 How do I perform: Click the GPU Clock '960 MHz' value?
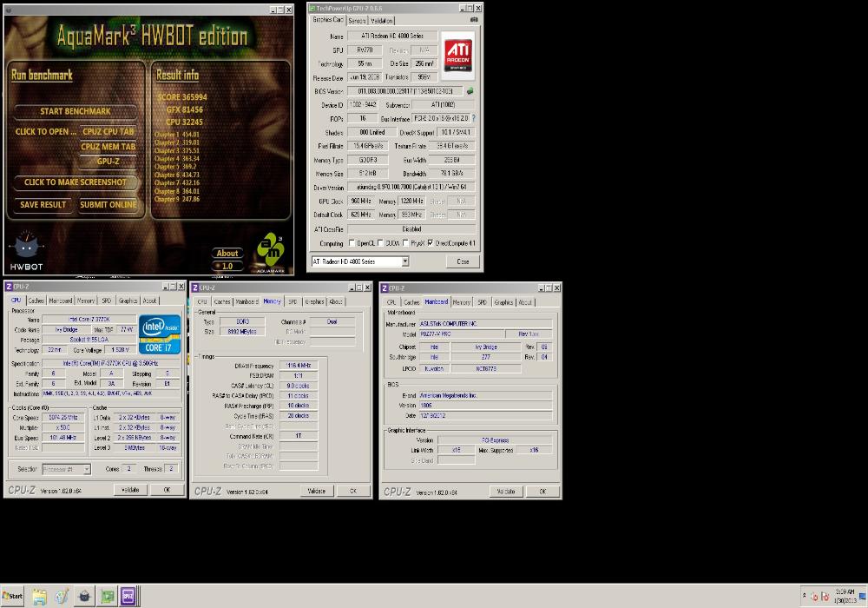click(361, 201)
